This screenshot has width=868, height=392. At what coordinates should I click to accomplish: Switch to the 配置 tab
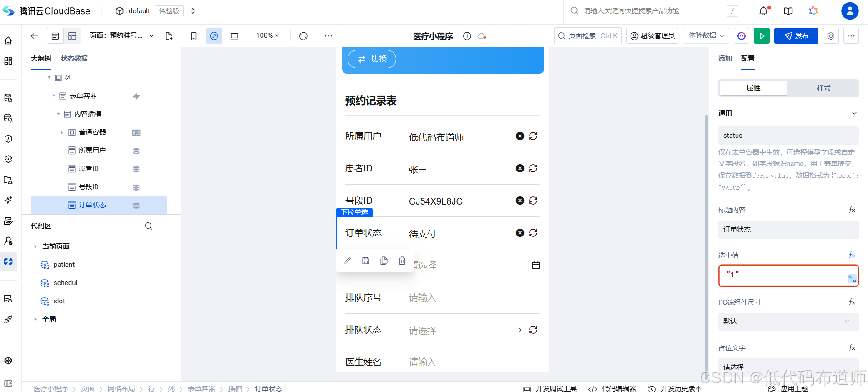pyautogui.click(x=748, y=59)
